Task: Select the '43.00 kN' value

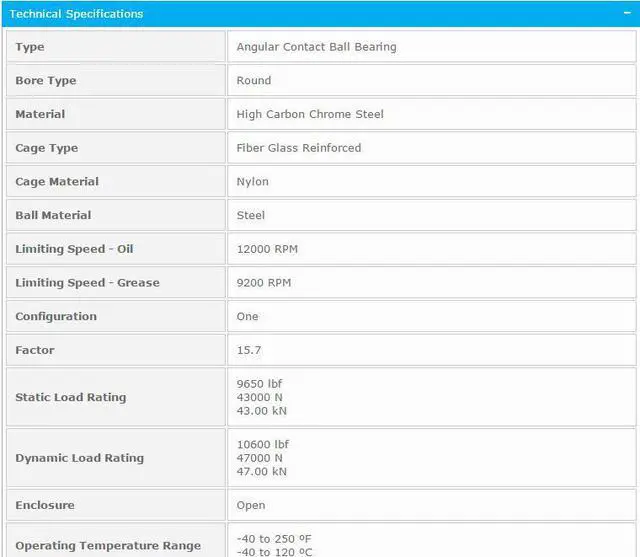Action: click(x=262, y=411)
